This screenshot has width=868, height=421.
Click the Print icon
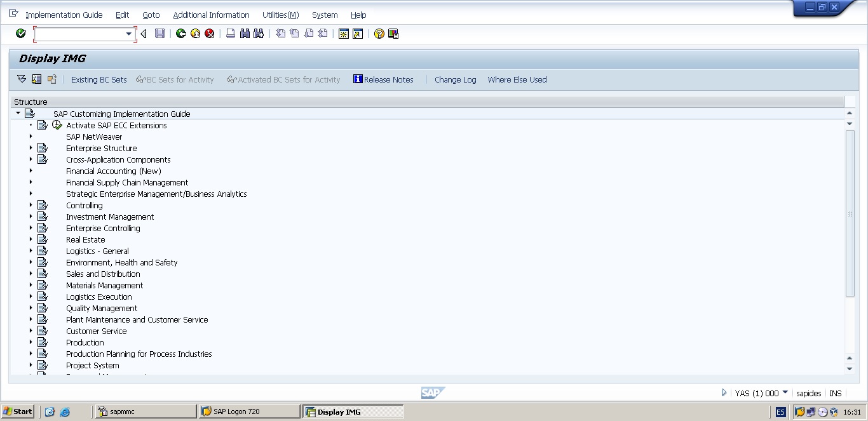click(231, 34)
